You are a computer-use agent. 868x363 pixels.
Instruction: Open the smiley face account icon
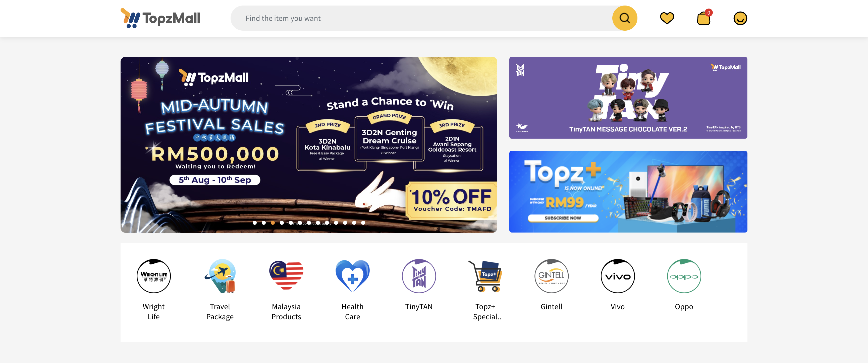click(x=740, y=18)
